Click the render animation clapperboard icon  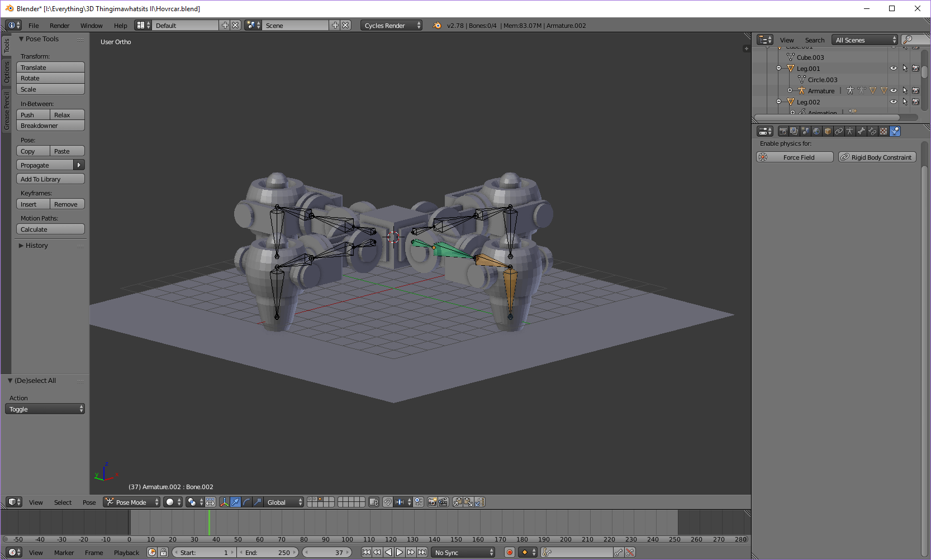click(443, 502)
